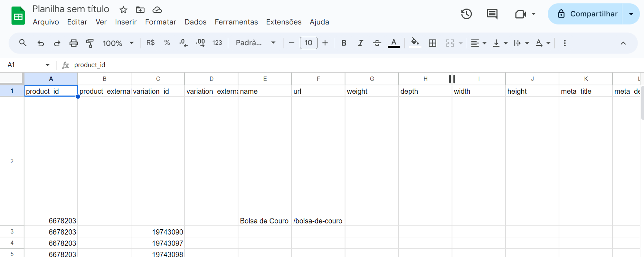Open the Ver menu
644x257 pixels.
101,22
